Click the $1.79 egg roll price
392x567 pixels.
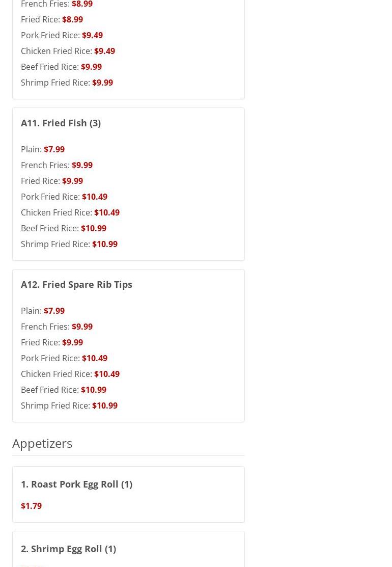click(31, 506)
